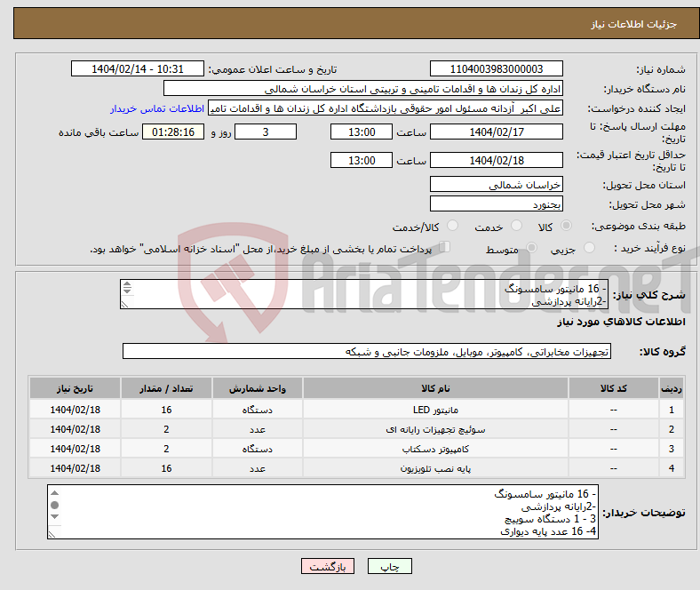Click the Print (چاپ) button
This screenshot has width=700, height=590.
pyautogui.click(x=389, y=566)
